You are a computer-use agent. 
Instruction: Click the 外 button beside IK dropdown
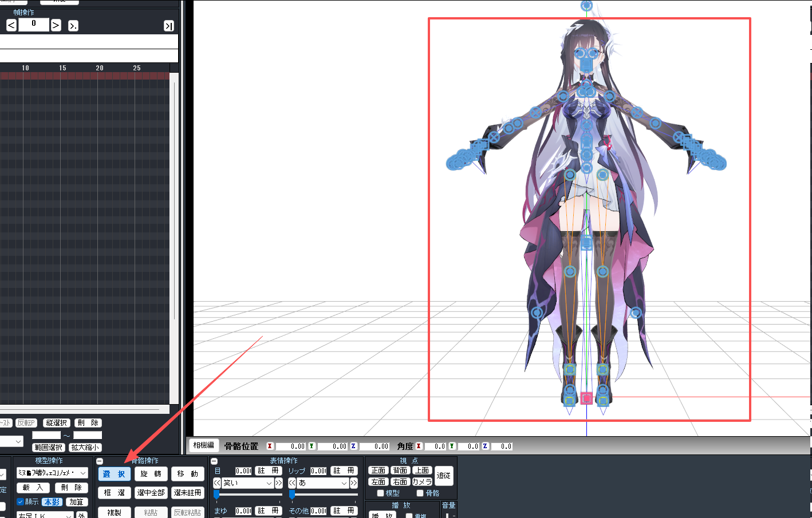(82, 515)
